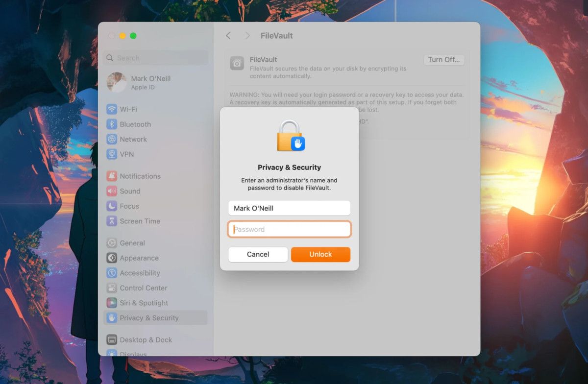Click the VPN sidebar icon

(112, 154)
